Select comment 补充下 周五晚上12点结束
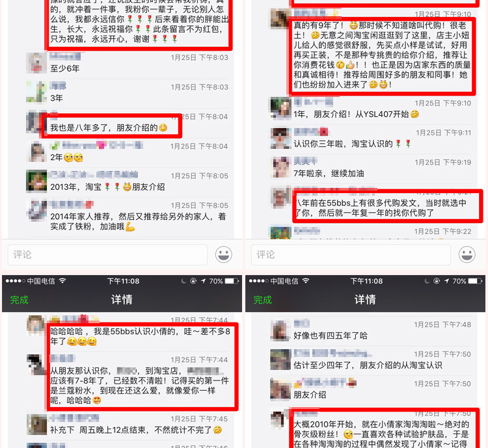Viewport: 488px width, 448px height. (136, 430)
